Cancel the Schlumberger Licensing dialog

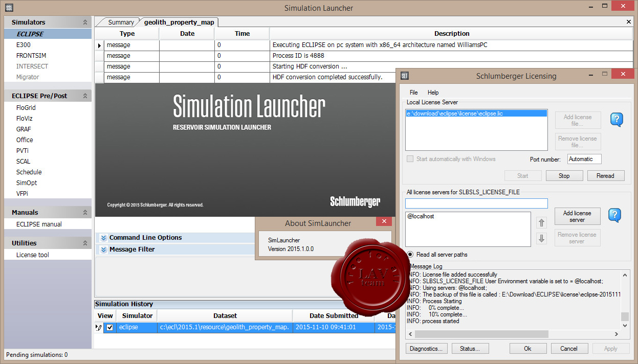pyautogui.click(x=569, y=349)
